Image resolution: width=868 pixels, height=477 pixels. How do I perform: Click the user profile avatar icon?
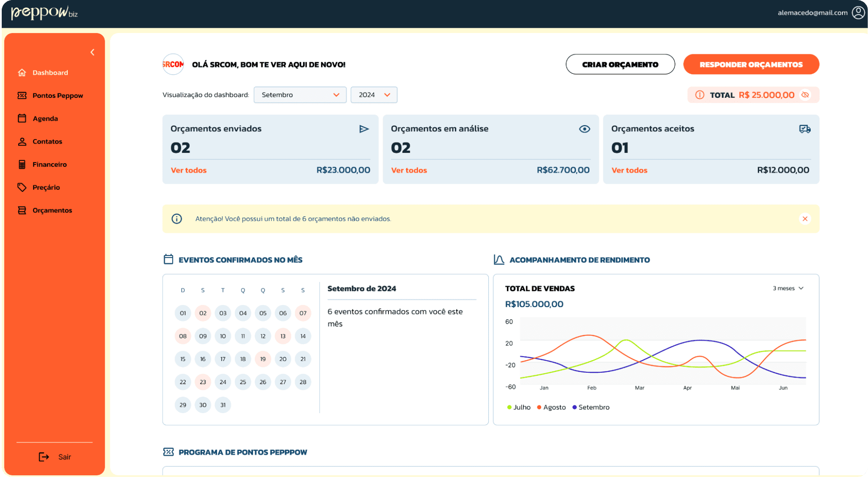[x=858, y=13]
